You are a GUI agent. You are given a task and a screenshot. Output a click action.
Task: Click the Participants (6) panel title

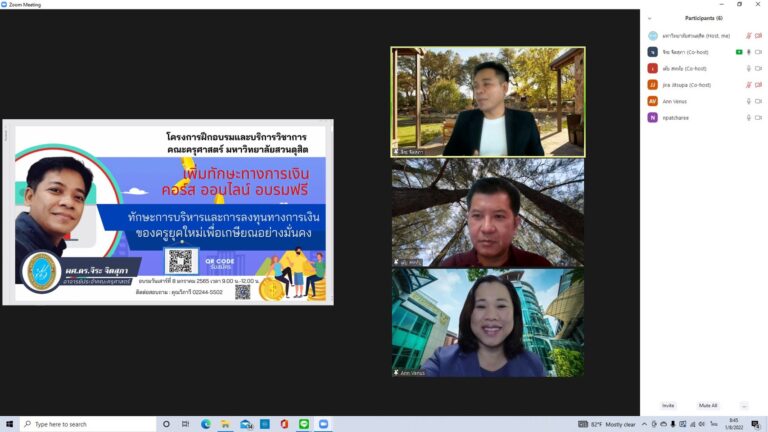pos(703,18)
